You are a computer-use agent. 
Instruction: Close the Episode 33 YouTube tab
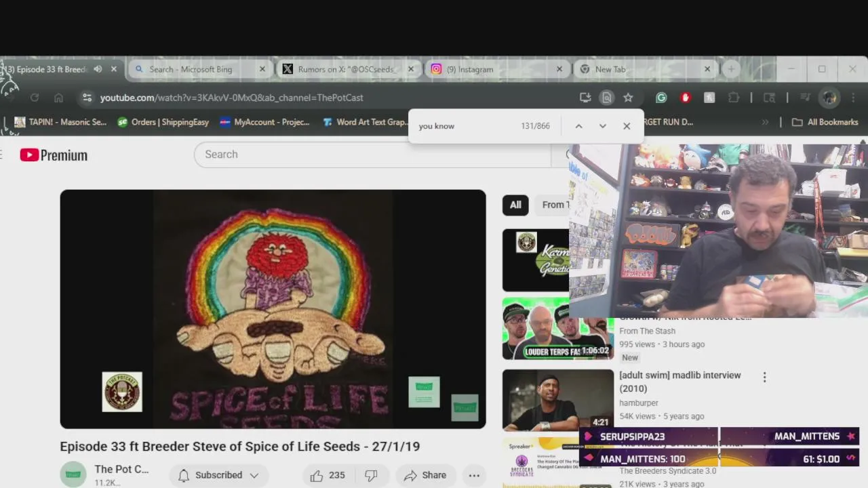(x=114, y=69)
